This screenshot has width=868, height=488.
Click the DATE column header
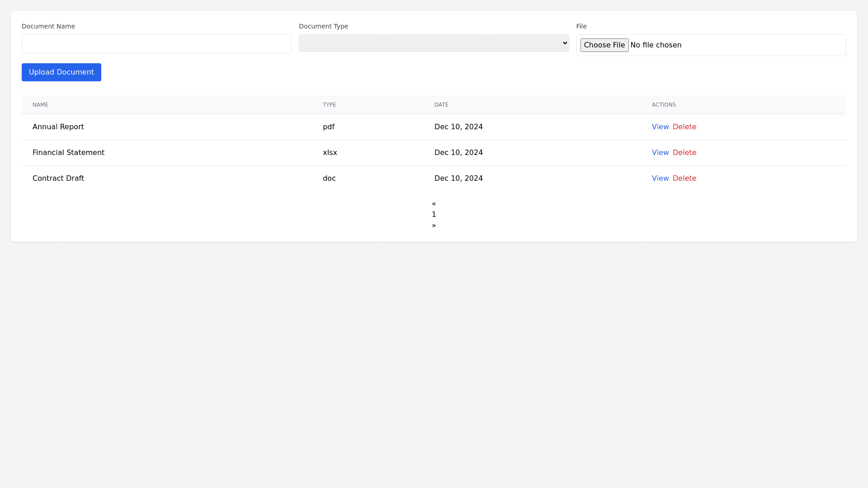click(x=441, y=105)
